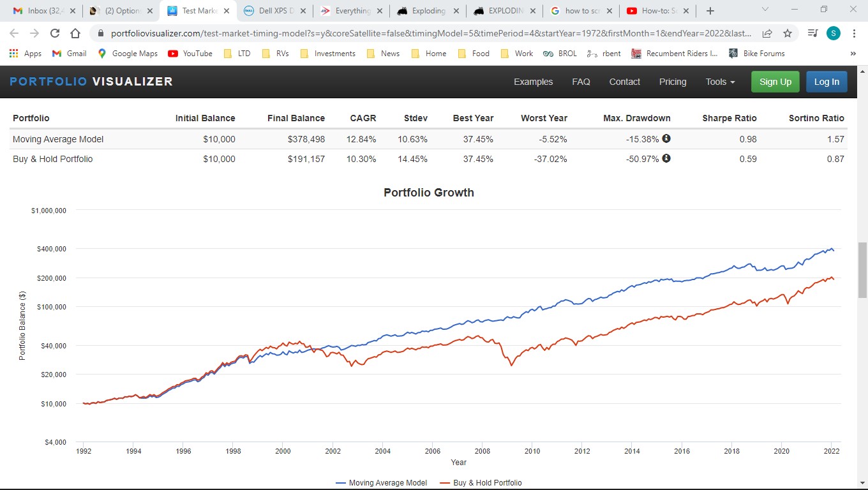Image resolution: width=868 pixels, height=490 pixels.
Task: Open the Investments bookmark folder
Action: (327, 54)
